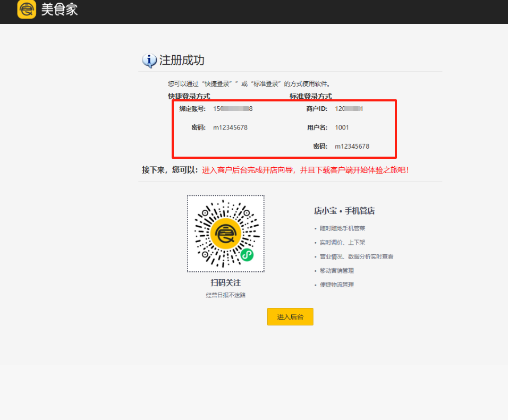Click the yellow logo in QR code center
508x420 pixels.
click(225, 233)
